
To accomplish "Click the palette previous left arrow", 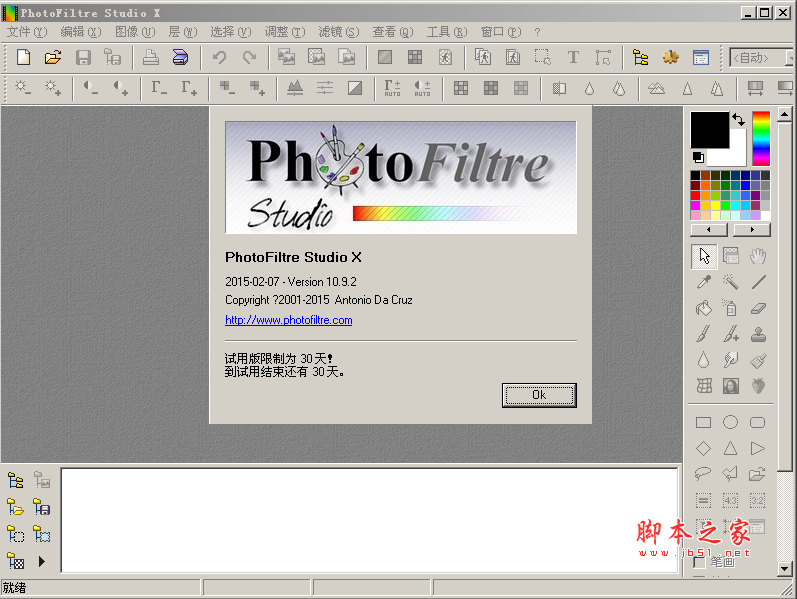I will [709, 230].
